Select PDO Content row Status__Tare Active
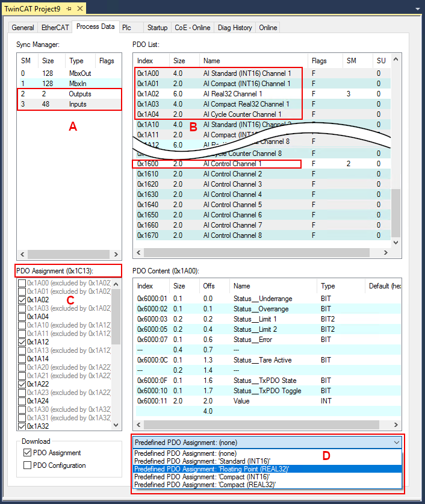The image size is (425, 504). pyautogui.click(x=268, y=360)
